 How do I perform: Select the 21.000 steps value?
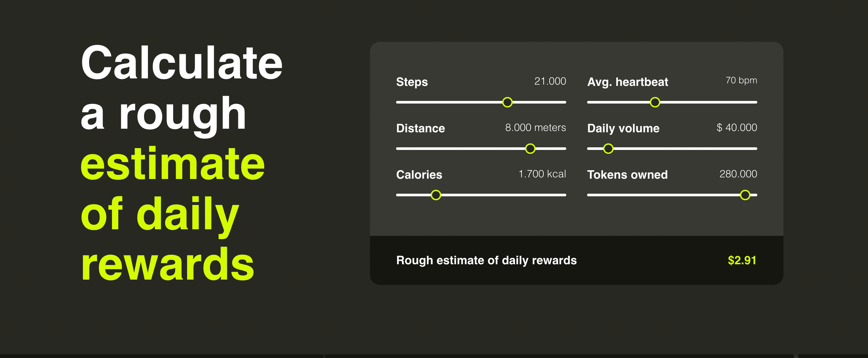(x=550, y=81)
